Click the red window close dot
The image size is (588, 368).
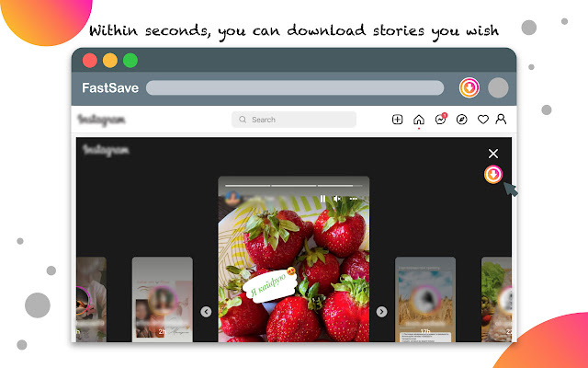(90, 61)
